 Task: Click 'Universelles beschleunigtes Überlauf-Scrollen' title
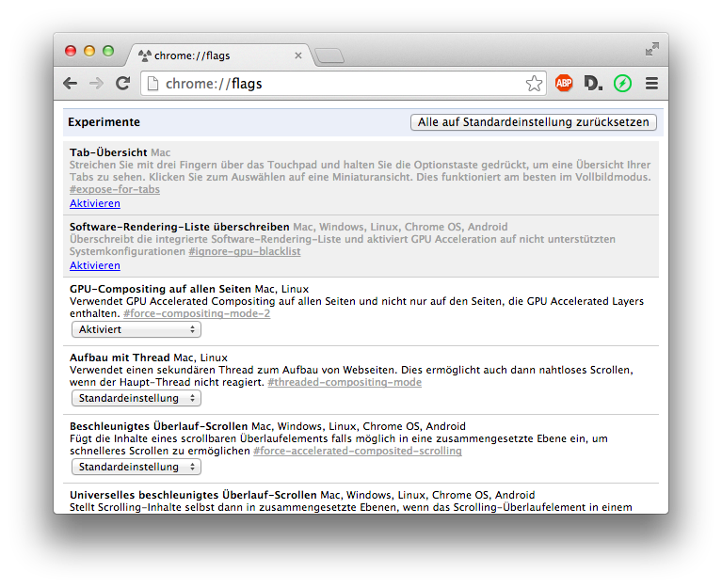click(x=193, y=495)
